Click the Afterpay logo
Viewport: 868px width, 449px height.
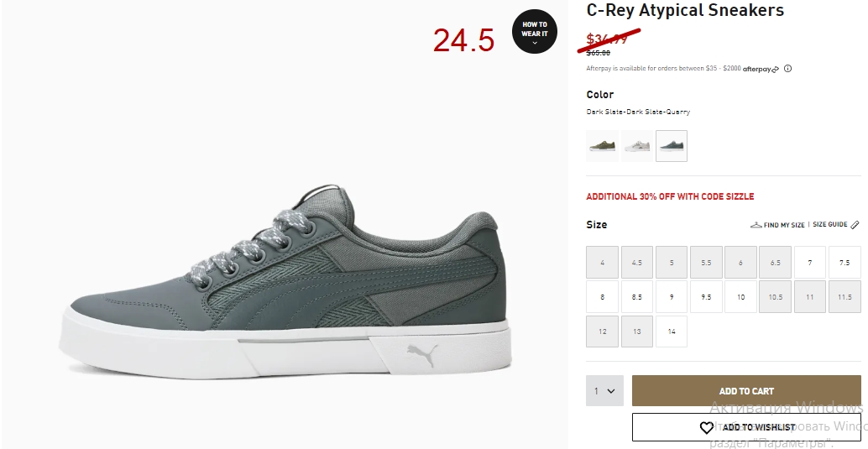click(761, 69)
